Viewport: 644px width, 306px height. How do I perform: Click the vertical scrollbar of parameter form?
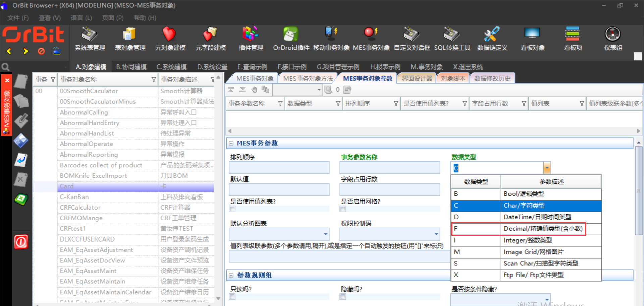point(638,191)
